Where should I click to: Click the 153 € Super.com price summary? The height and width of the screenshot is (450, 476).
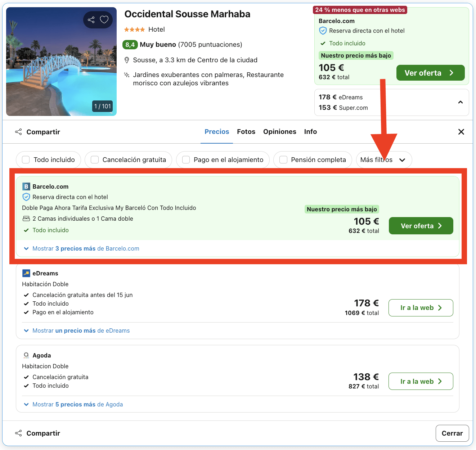click(x=343, y=108)
